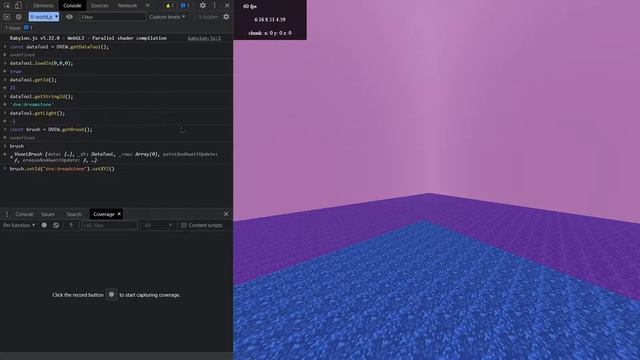The height and width of the screenshot is (360, 640).
Task: Show more DevTools tabs chevron
Action: click(x=147, y=5)
